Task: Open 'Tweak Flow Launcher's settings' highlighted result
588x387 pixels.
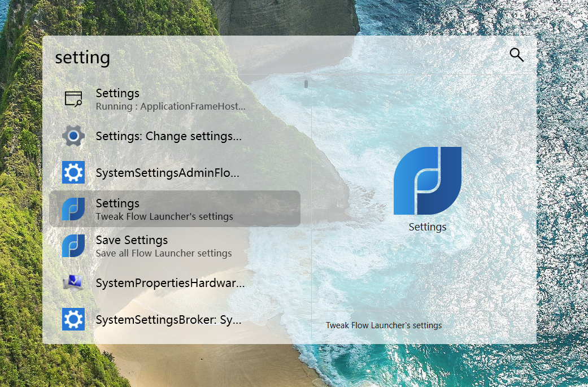Action: point(175,209)
